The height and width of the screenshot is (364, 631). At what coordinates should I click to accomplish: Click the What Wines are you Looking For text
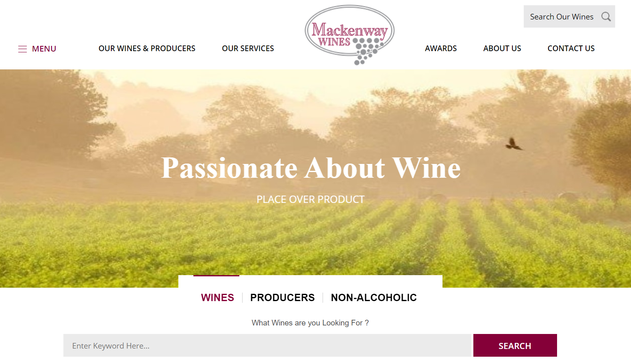310,323
